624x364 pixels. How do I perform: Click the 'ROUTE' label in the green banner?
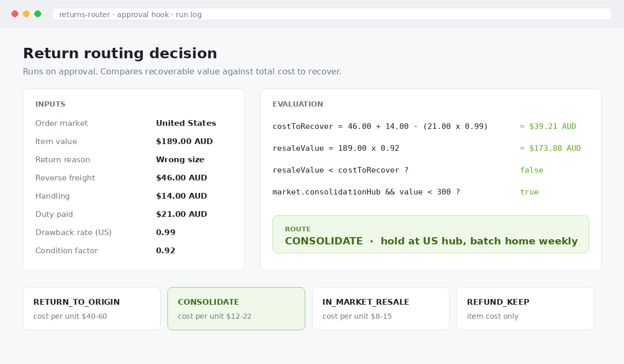[x=298, y=229]
